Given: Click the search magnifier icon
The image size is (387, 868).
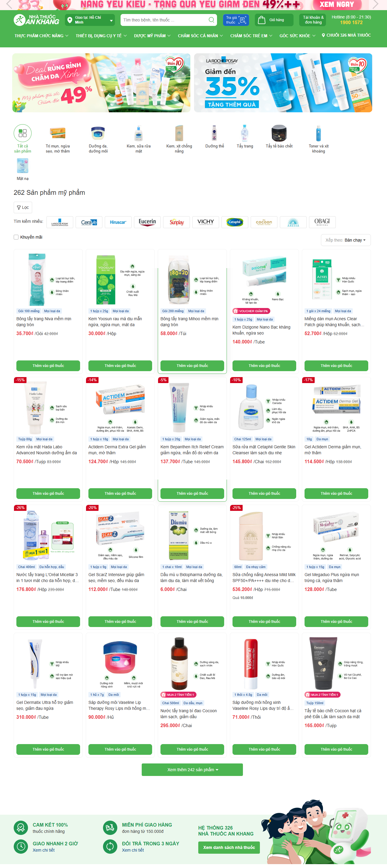Looking at the screenshot, I should tap(211, 20).
